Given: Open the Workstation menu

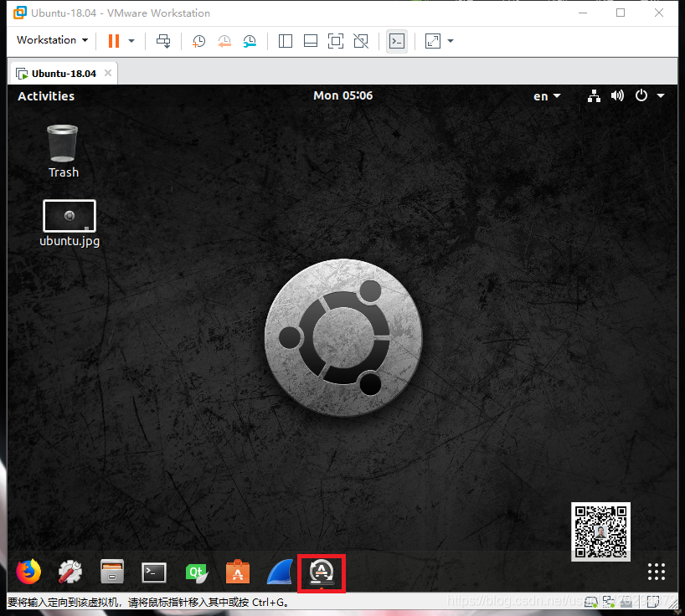Looking at the screenshot, I should 52,40.
